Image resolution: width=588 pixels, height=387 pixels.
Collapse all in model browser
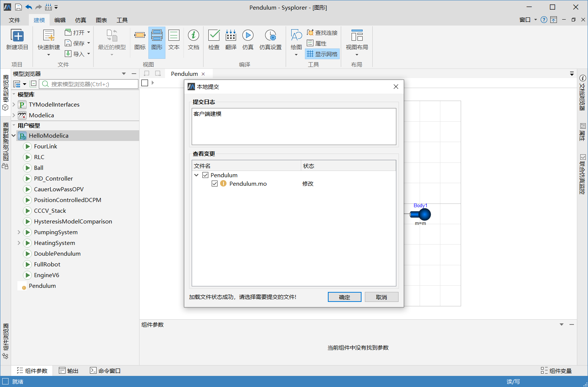(x=33, y=84)
